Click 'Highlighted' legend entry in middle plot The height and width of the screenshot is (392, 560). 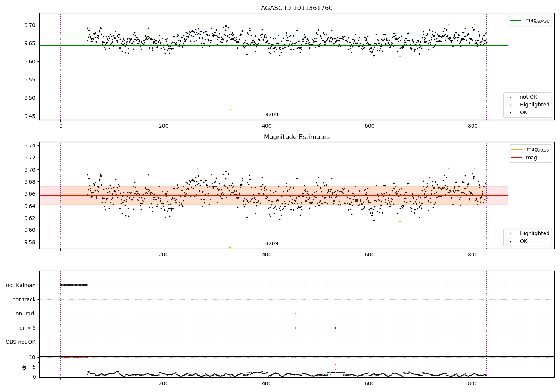point(534,234)
